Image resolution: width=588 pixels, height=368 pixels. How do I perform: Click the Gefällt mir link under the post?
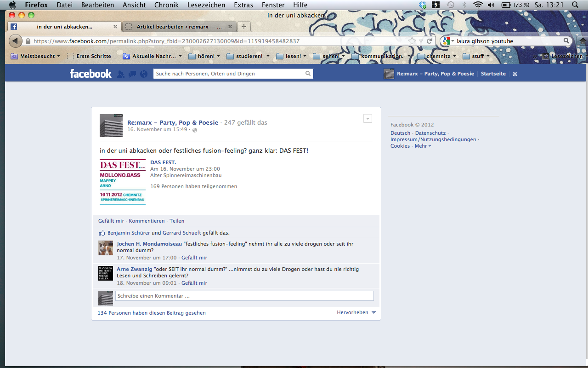point(111,221)
